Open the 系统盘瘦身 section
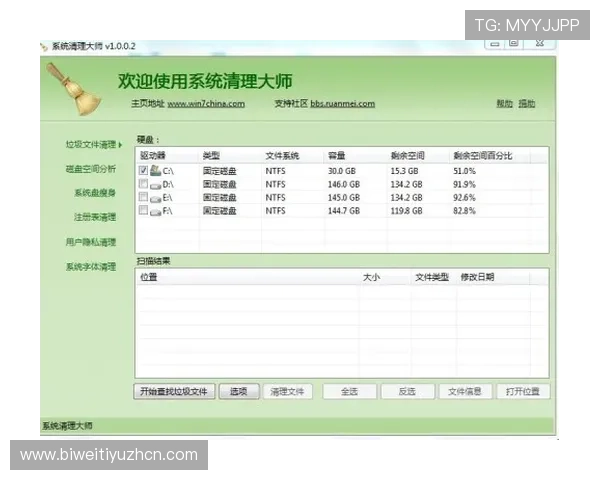Viewport: 600px width, 480px height. [x=95, y=193]
